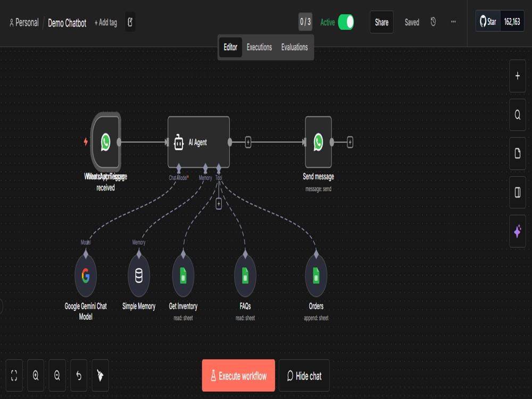Fit workflow to view
This screenshot has width=532, height=399.
tap(14, 375)
